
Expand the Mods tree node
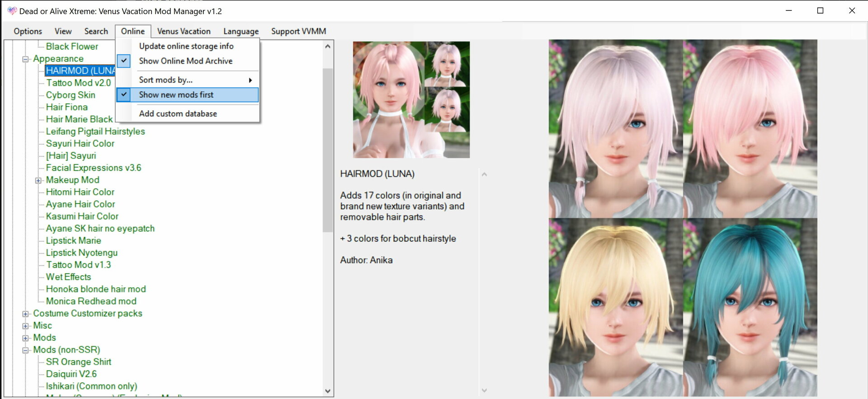tap(25, 338)
